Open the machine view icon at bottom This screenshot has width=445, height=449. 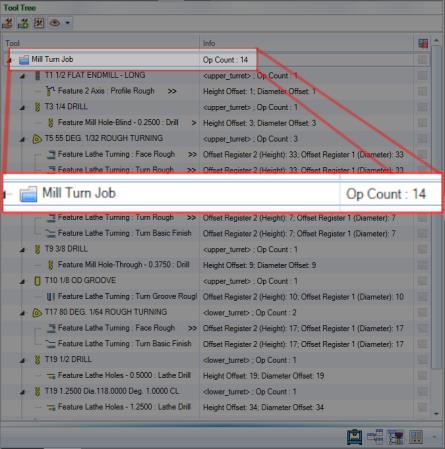pos(354,437)
